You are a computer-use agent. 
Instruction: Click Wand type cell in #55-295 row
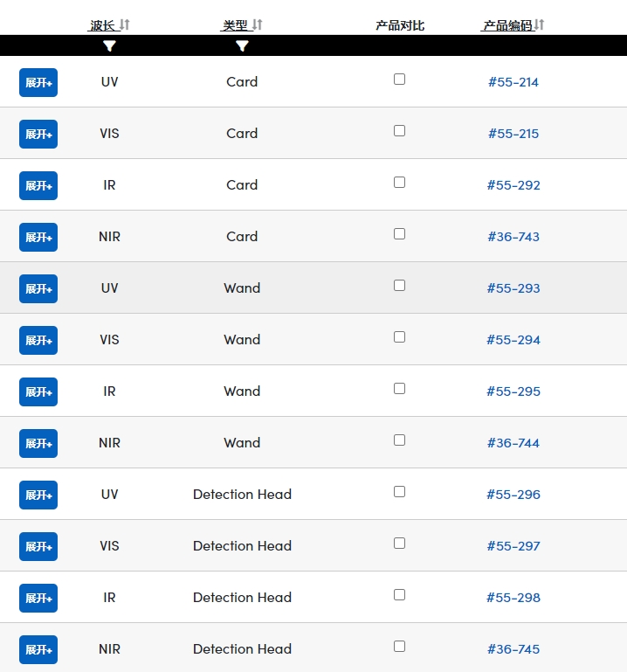point(242,391)
